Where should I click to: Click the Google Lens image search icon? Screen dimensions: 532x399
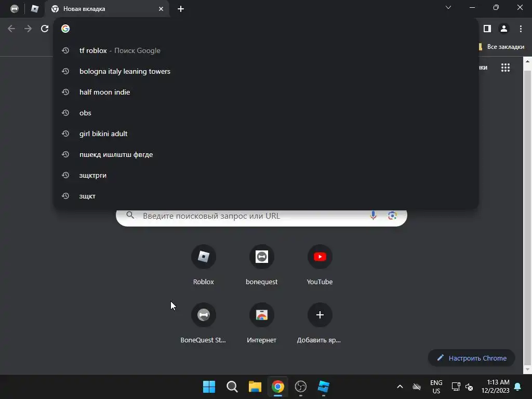[392, 216]
